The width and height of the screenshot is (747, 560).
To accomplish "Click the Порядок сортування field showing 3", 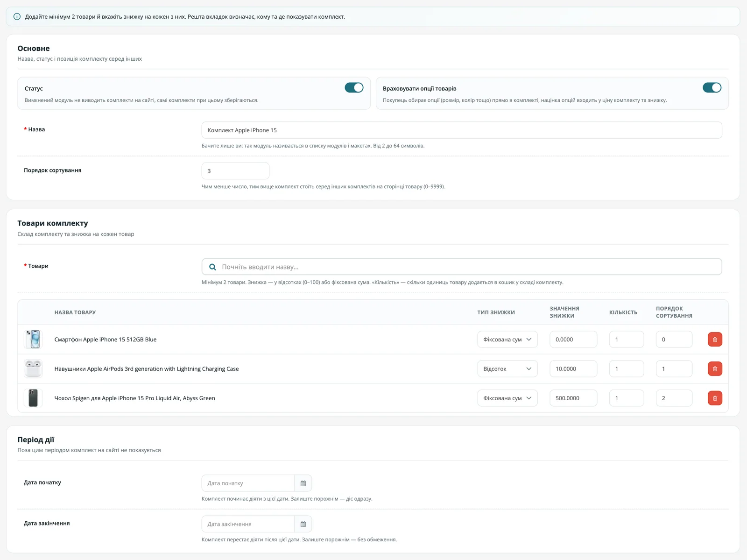I will (235, 171).
